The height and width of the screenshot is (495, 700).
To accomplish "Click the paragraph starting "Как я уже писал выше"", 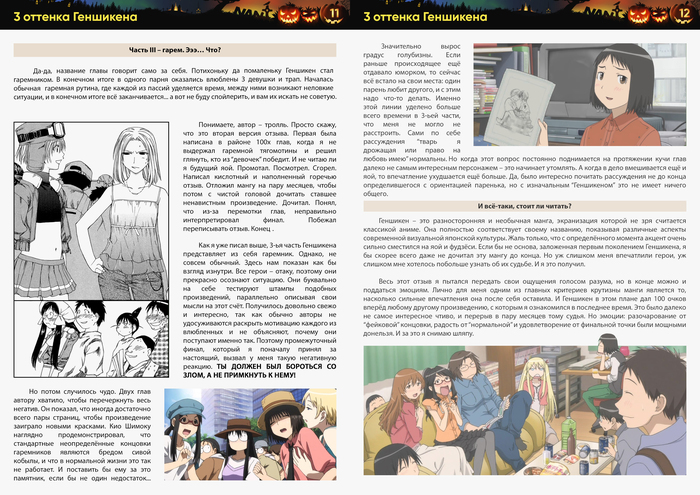I will (x=259, y=310).
